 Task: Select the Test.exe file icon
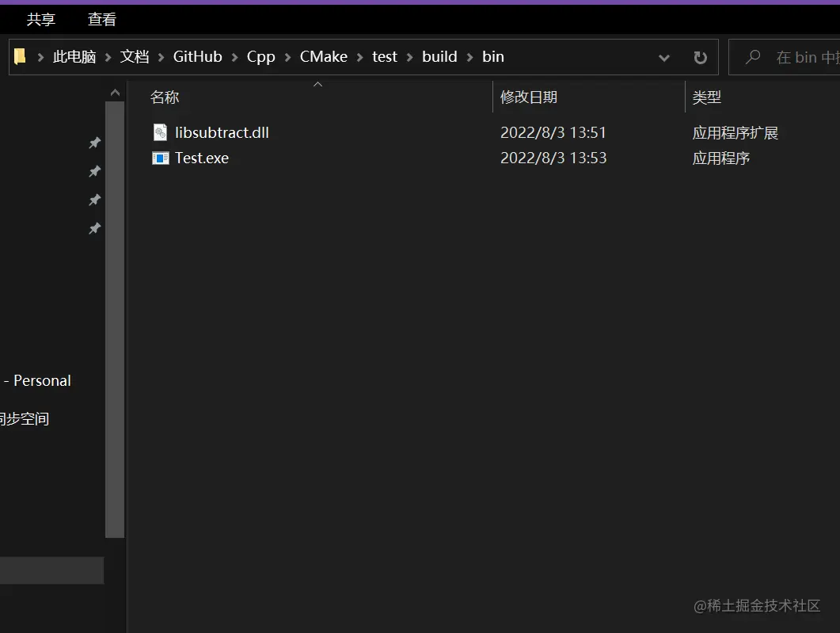[160, 158]
